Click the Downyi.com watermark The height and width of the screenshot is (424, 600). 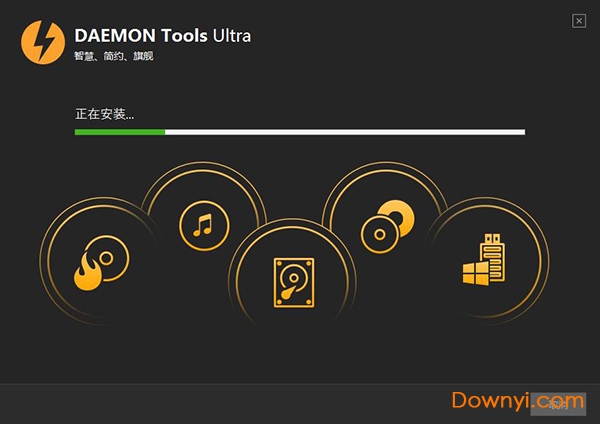[518, 401]
